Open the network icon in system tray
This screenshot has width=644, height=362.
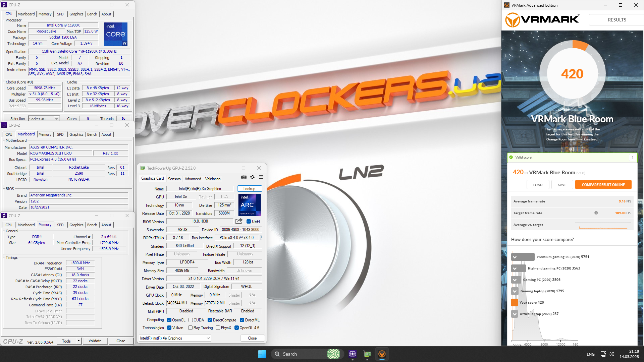pos(603,354)
